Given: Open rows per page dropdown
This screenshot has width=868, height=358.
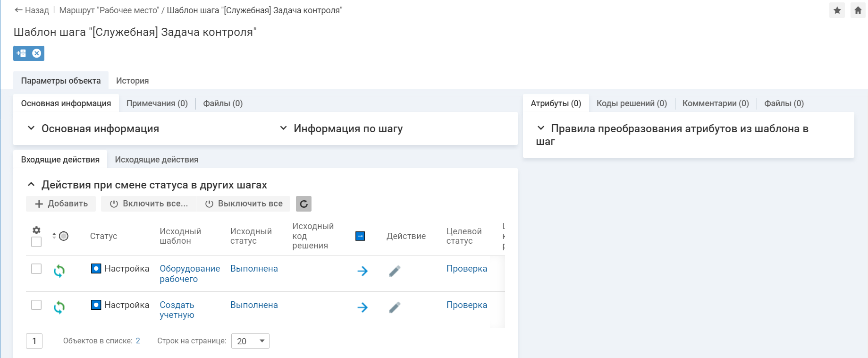Looking at the screenshot, I should (250, 341).
